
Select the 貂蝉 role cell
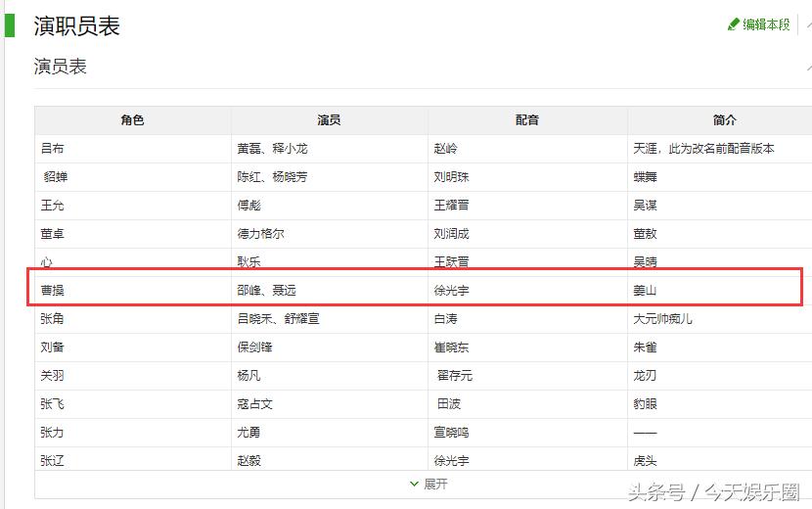click(x=133, y=177)
